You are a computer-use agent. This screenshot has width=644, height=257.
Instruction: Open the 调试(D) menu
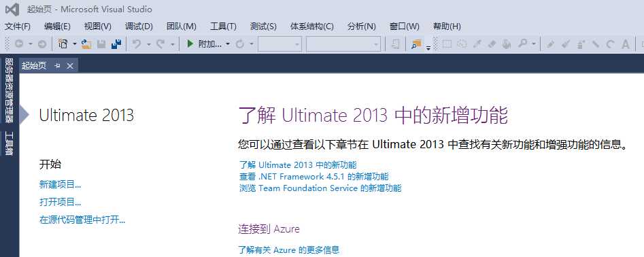click(139, 27)
